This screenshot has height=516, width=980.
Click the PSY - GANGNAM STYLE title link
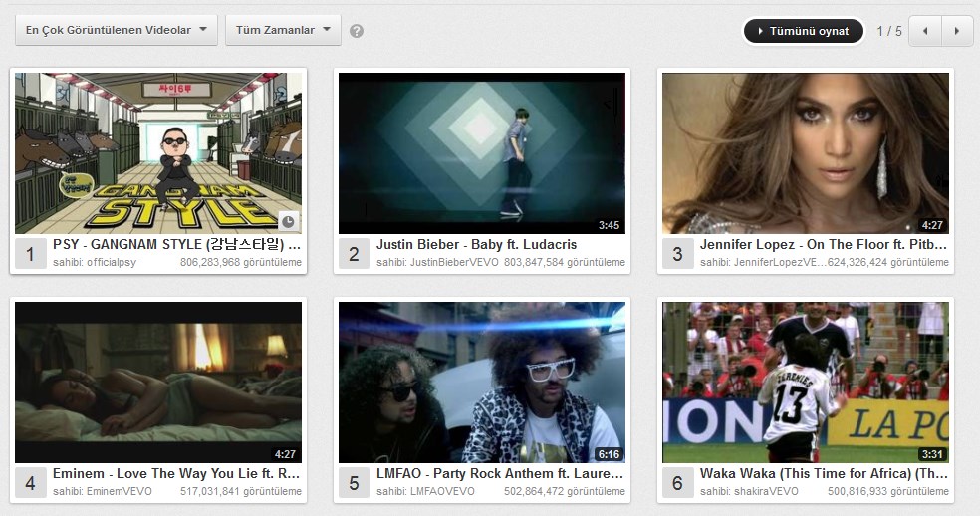177,245
